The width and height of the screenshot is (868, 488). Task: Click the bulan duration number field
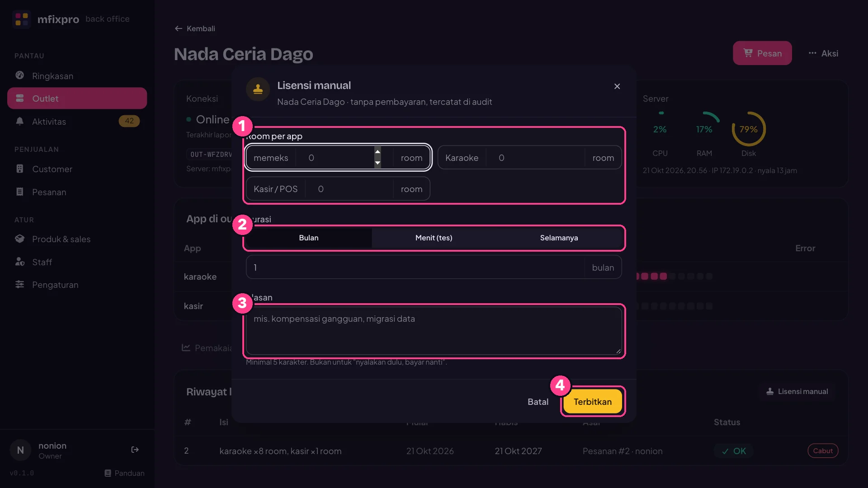(x=434, y=267)
